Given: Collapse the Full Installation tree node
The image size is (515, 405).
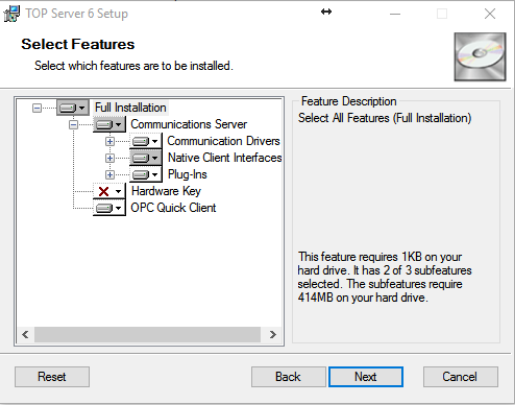Looking at the screenshot, I should (37, 108).
